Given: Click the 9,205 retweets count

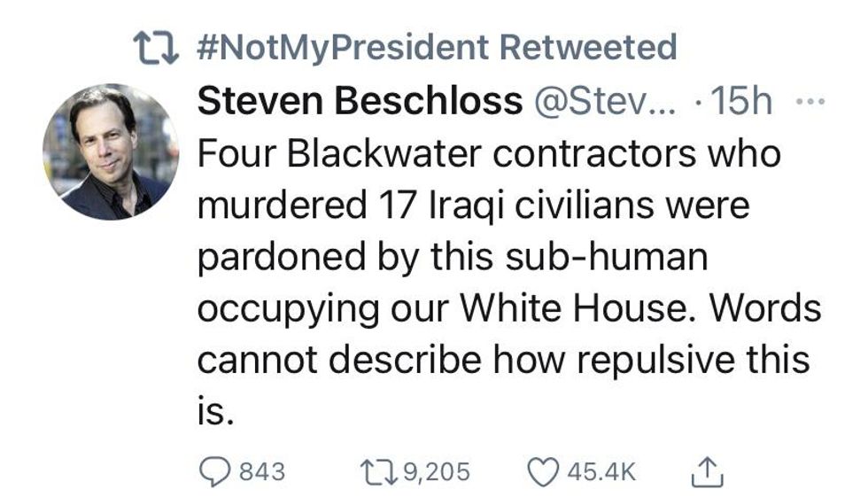Looking at the screenshot, I should pyautogui.click(x=436, y=470).
